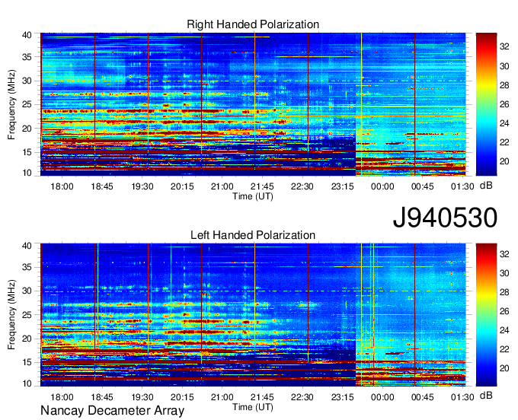Click the 25 MHz tick on top plot
518x420 pixels.
click(x=27, y=104)
